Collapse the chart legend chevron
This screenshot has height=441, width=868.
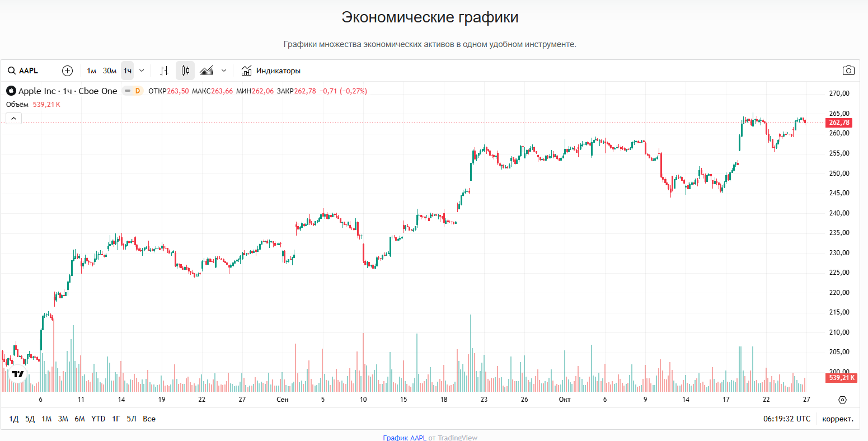[14, 118]
